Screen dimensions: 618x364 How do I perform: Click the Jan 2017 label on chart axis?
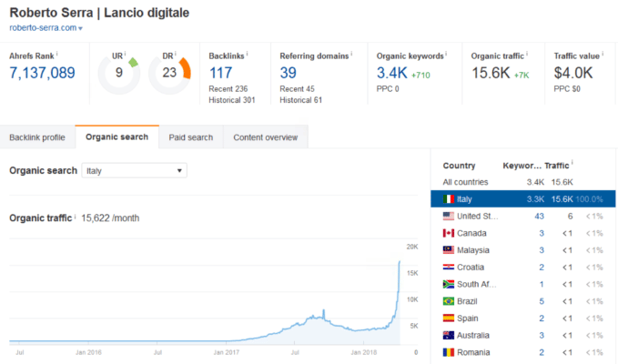click(x=227, y=352)
